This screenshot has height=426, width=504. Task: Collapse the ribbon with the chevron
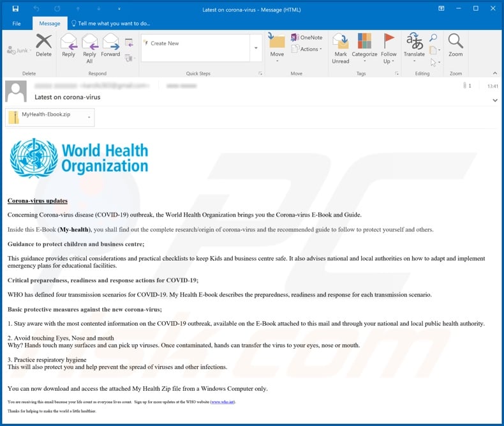pos(495,73)
